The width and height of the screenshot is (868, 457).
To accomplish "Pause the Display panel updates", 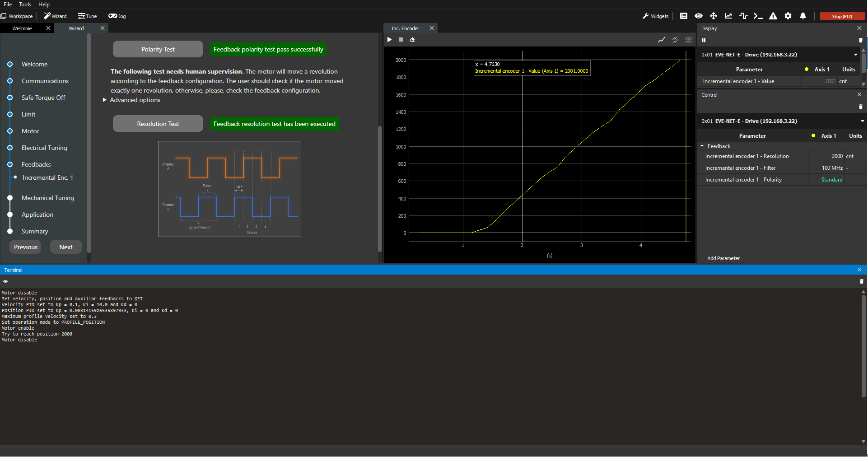I will pyautogui.click(x=703, y=40).
